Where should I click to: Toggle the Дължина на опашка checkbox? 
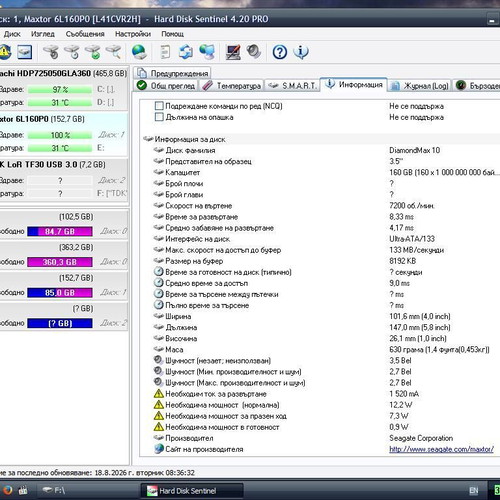tap(159, 117)
